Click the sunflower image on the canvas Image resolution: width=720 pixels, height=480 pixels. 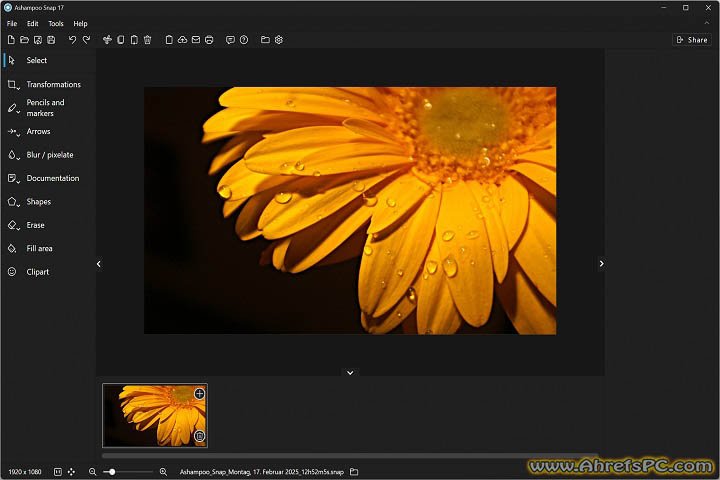350,210
